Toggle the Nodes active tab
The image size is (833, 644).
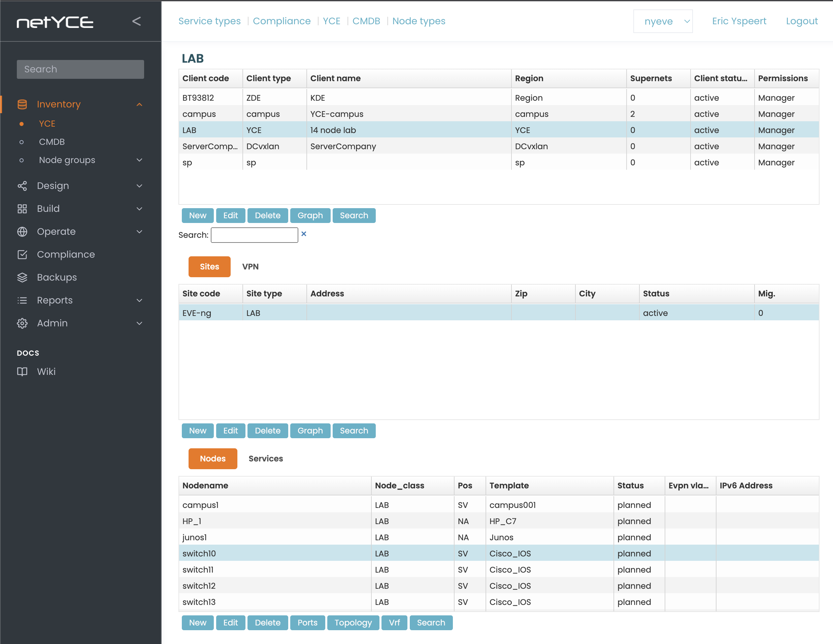point(213,459)
